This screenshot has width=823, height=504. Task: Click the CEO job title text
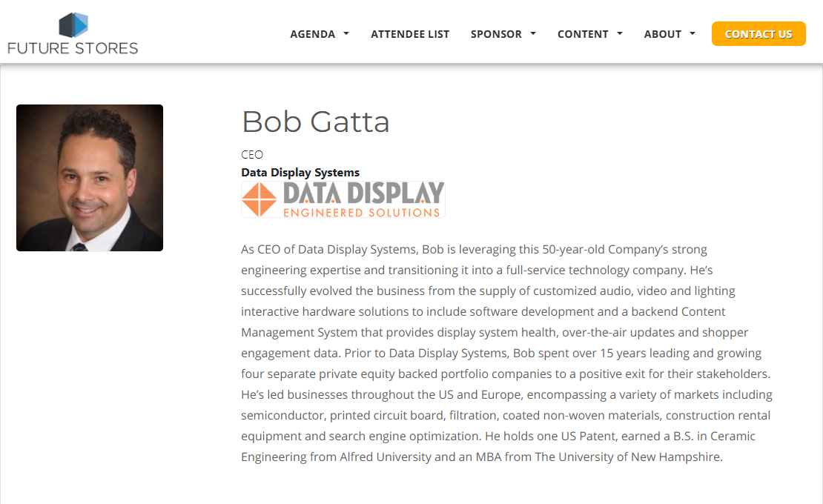point(252,155)
